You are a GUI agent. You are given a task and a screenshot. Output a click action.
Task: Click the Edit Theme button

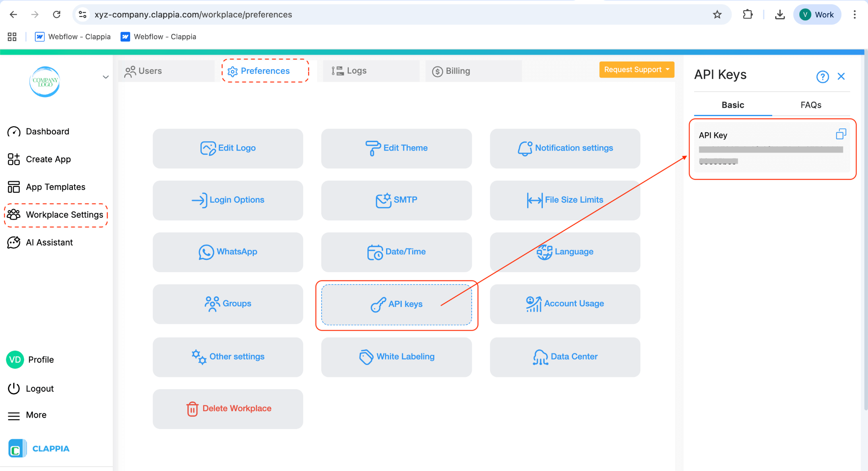click(x=396, y=148)
